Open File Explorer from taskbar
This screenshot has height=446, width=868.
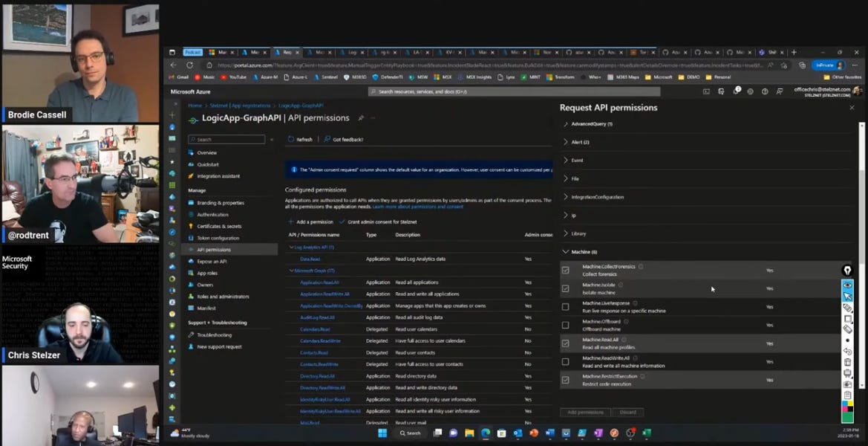(469, 433)
